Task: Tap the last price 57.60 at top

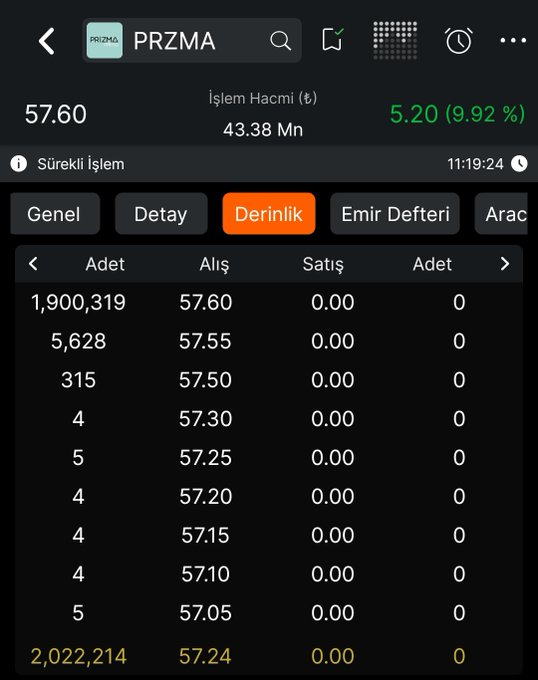Action: click(55, 114)
